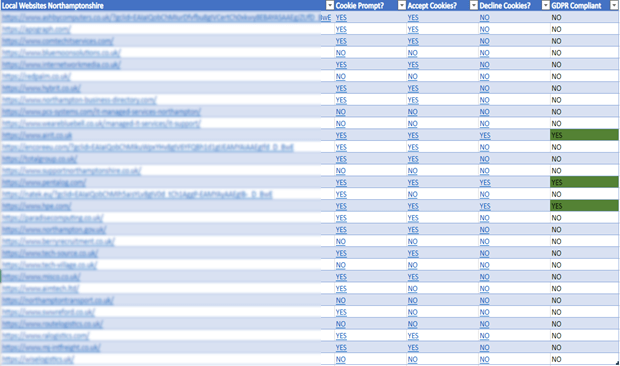Open the wearebluebell.co.uk IT support link
Screen dimensions: 620x366
tap(101, 124)
